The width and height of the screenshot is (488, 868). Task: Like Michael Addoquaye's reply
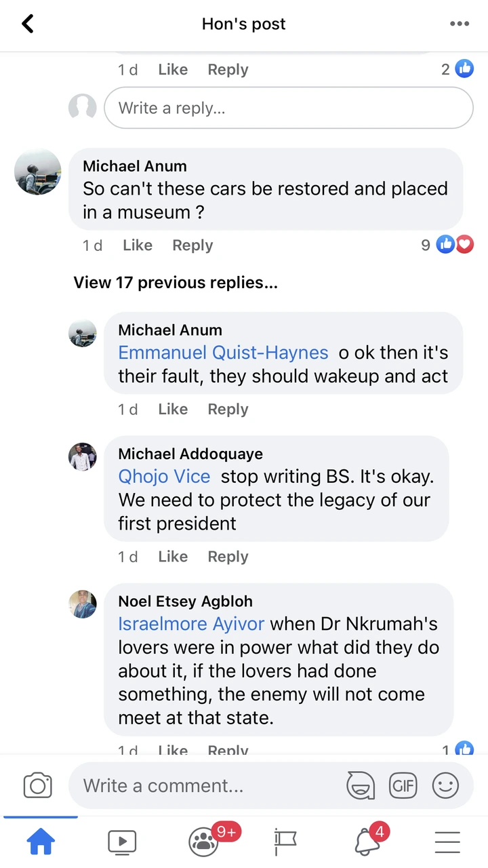point(173,557)
